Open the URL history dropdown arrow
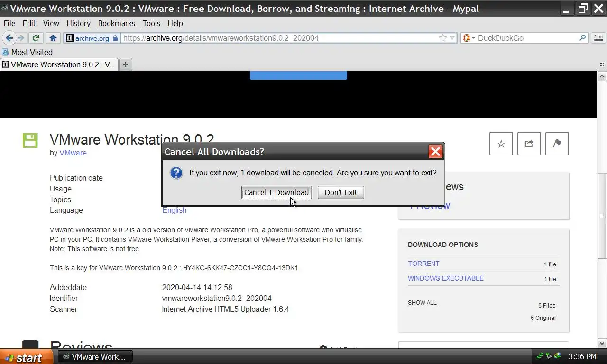 click(x=452, y=38)
